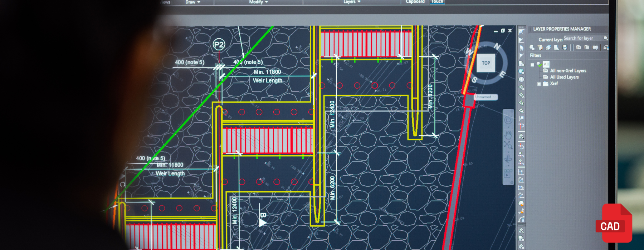Click the ShowMotion icon on navigation bar
Screen dimensions: 644x250
tap(508, 174)
